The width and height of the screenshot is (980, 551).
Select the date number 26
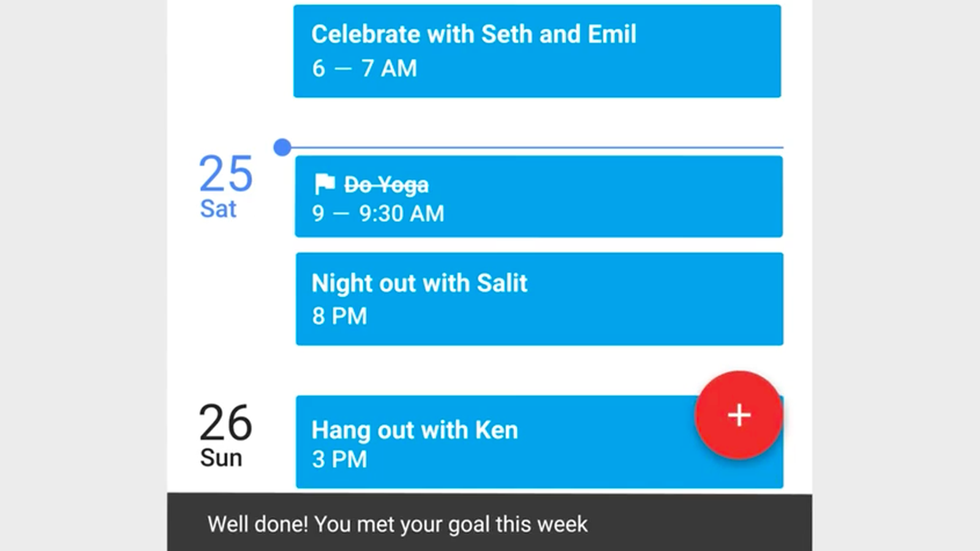pyautogui.click(x=225, y=422)
